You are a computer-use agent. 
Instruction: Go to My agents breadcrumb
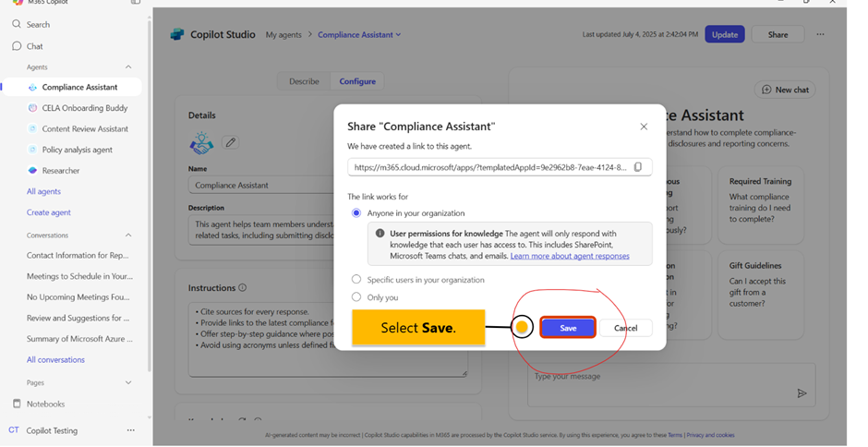283,34
